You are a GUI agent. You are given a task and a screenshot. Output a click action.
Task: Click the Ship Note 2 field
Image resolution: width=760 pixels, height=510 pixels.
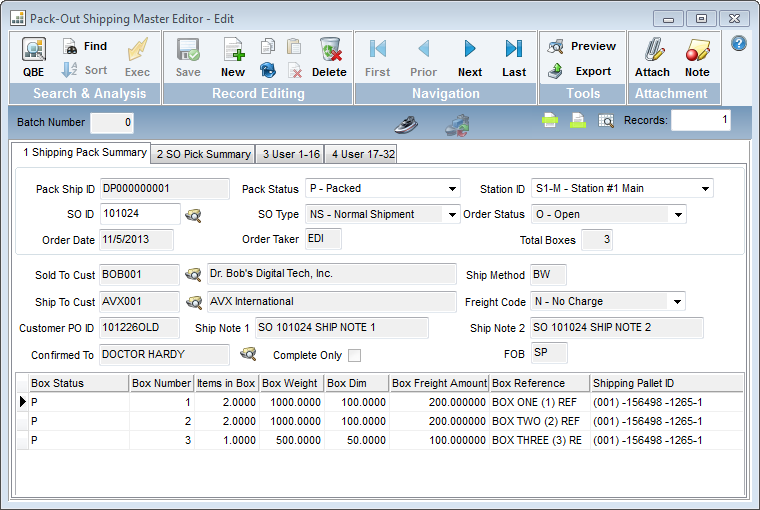(617, 328)
